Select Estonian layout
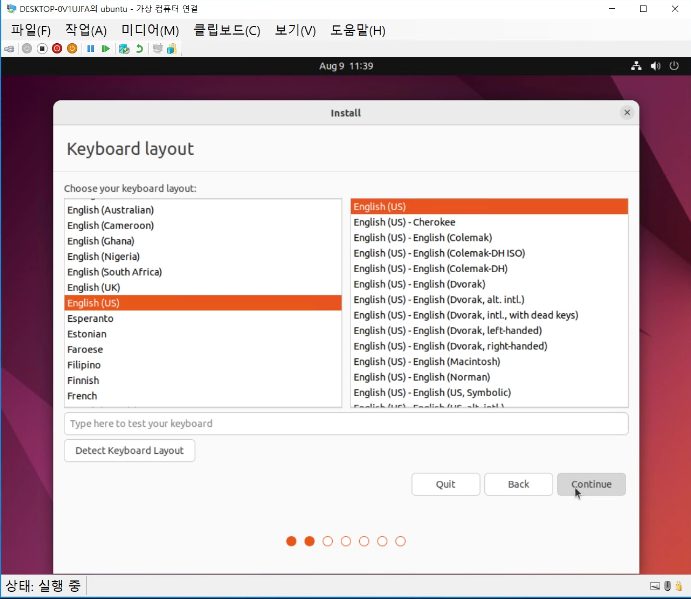The image size is (691, 599). (203, 334)
